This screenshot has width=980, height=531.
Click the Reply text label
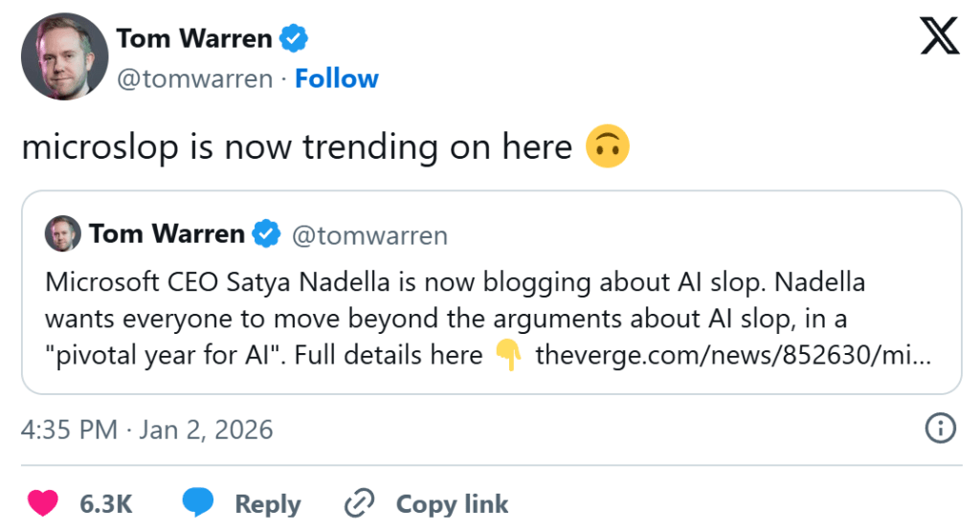pyautogui.click(x=268, y=503)
